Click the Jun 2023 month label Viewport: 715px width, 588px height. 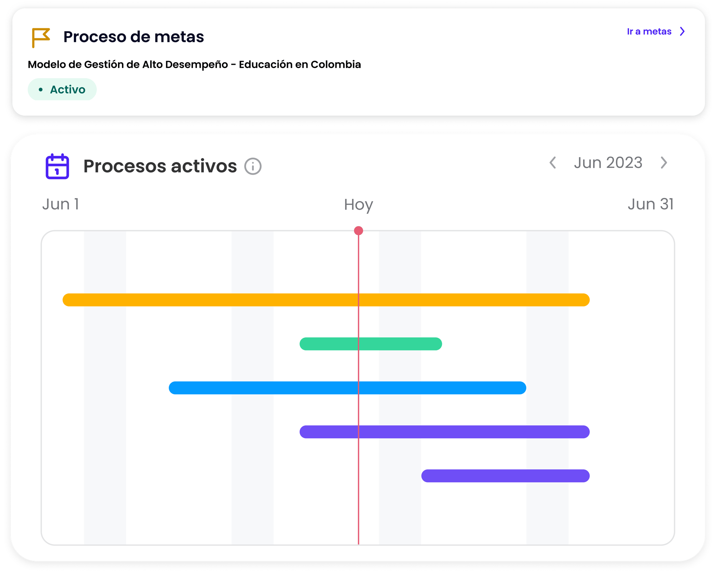click(x=608, y=163)
